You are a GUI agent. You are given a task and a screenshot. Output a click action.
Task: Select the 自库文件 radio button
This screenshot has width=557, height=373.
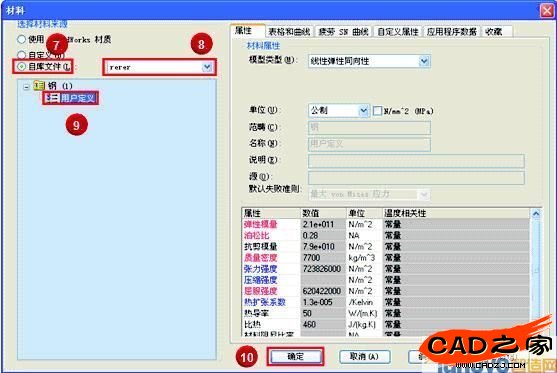tap(22, 66)
